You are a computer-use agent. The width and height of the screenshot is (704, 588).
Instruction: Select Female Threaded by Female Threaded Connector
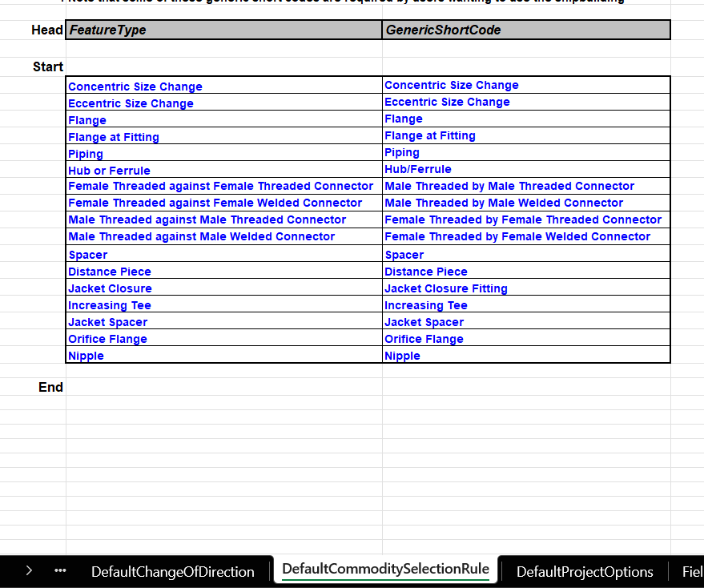tap(526, 219)
